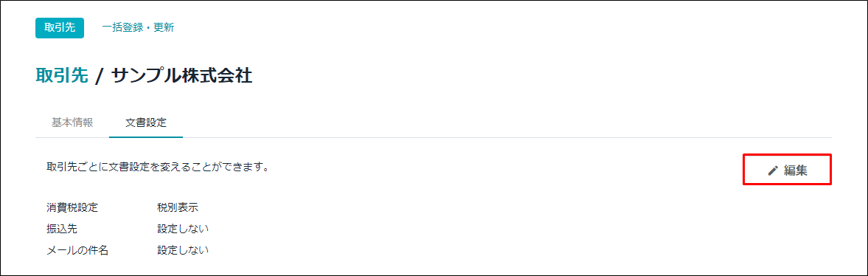The width and height of the screenshot is (868, 276).
Task: Click the 設定しない value next to 振込先
Action: 183,229
